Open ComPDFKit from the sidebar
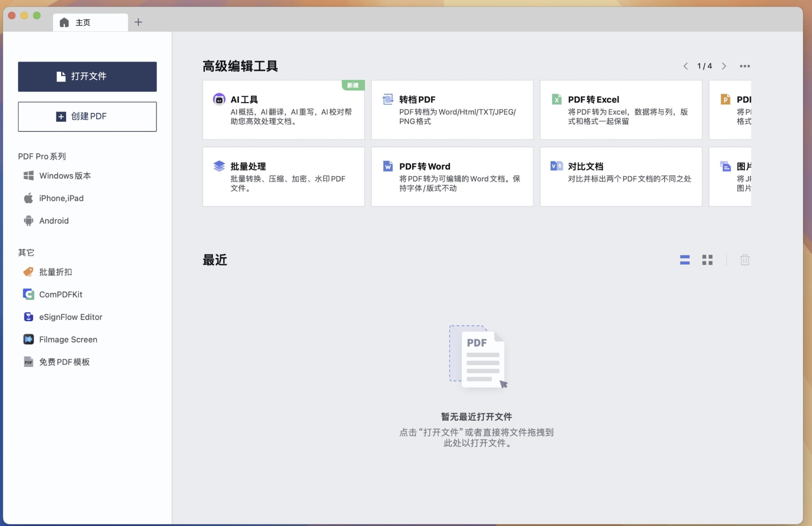The width and height of the screenshot is (812, 526). (61, 294)
